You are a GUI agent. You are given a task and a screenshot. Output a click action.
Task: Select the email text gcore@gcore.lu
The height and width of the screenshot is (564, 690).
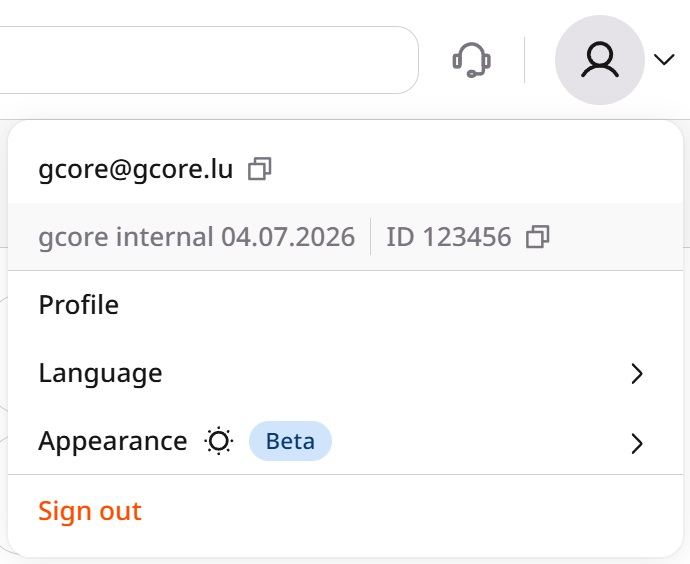pyautogui.click(x=136, y=169)
